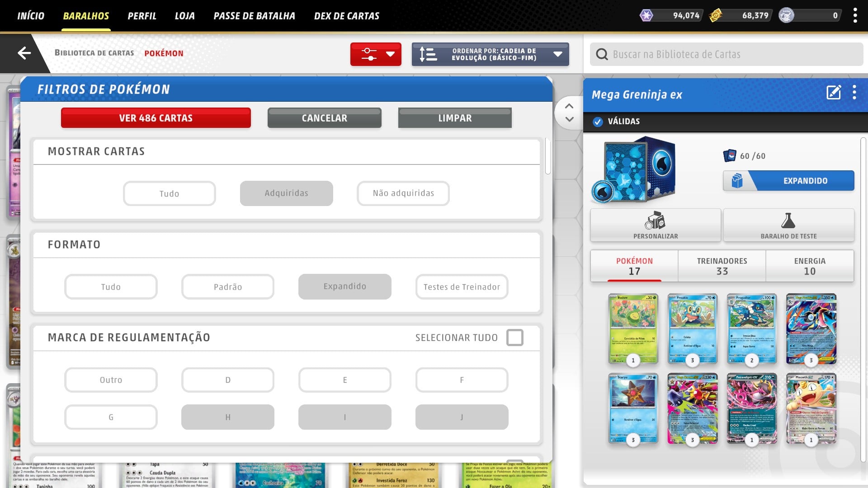Screen dimensions: 868x488
Task: Edit the deck name icon
Action: [x=834, y=93]
